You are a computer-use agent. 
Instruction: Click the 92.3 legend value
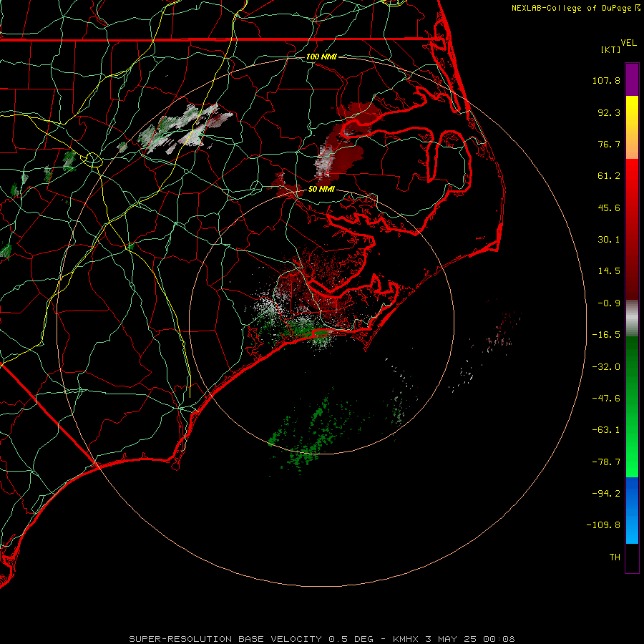[x=609, y=112]
